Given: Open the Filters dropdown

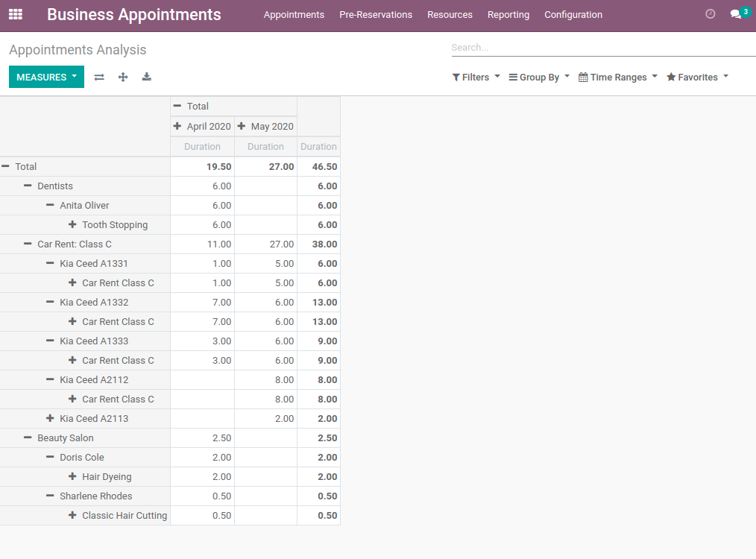Looking at the screenshot, I should click(476, 77).
